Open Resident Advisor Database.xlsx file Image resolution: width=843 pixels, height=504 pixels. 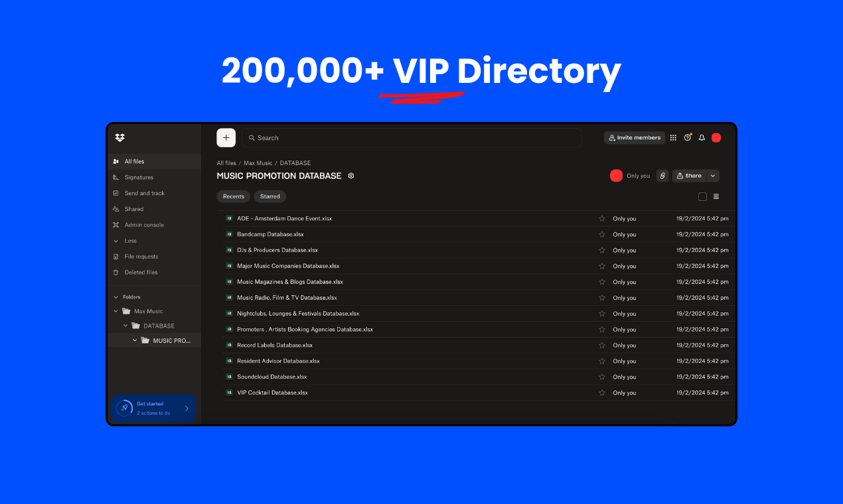pyautogui.click(x=278, y=361)
